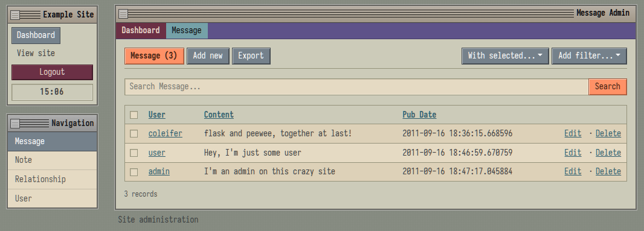Check the box for user's message row
The height and width of the screenshot is (231, 644).
point(134,153)
